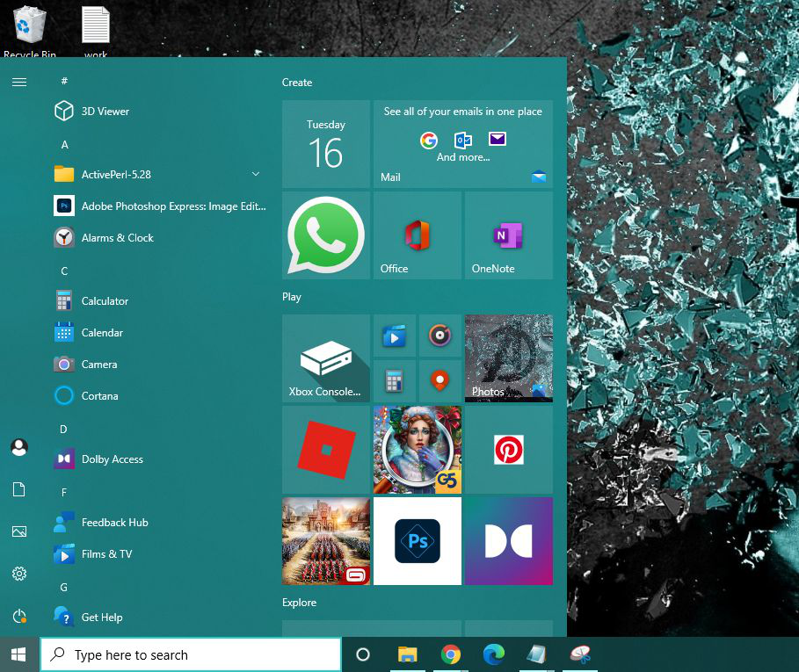Open the Pinterest tile
This screenshot has width=799, height=672.
click(x=508, y=450)
